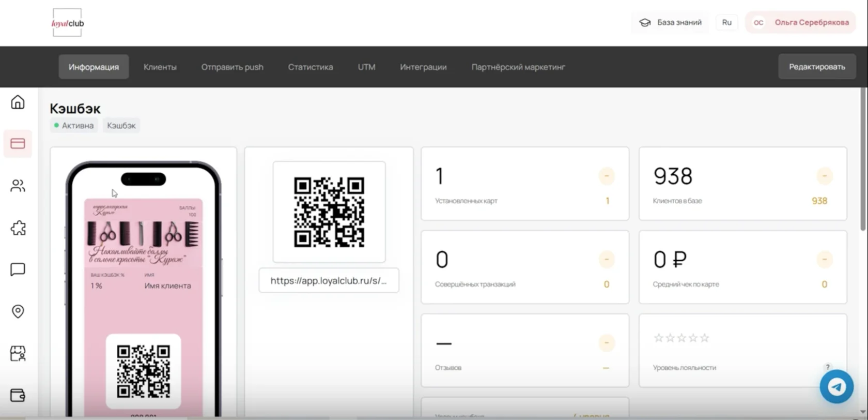Image resolution: width=868 pixels, height=420 pixels.
Task: Click Имя клиента on the card preview
Action: point(167,286)
